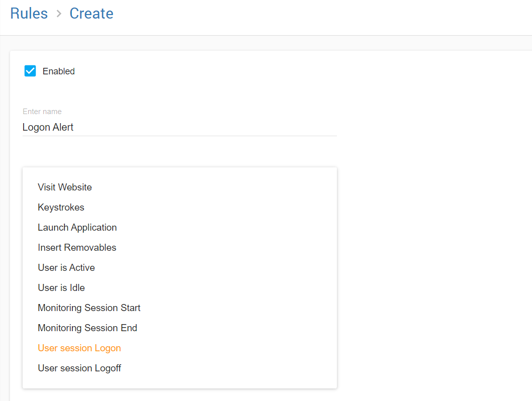Go back to the Rules breadcrumb
The height and width of the screenshot is (401, 532).
point(29,14)
